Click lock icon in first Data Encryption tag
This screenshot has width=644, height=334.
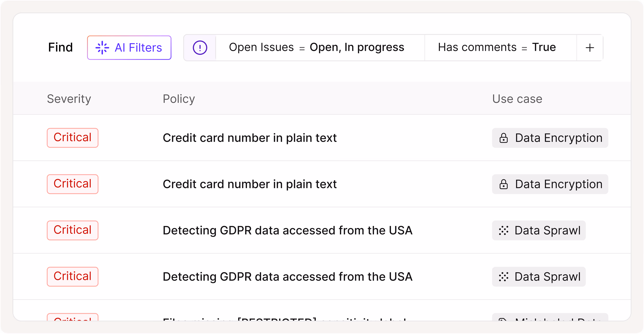point(504,138)
